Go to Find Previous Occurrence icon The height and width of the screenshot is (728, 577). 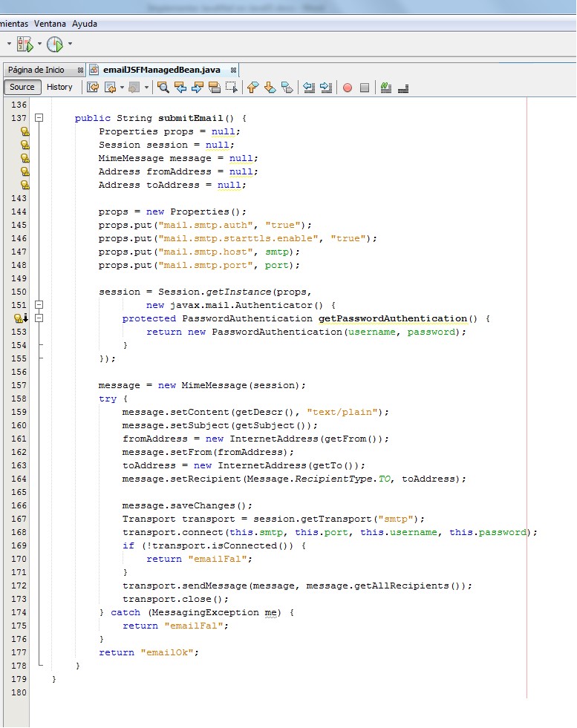tap(180, 88)
